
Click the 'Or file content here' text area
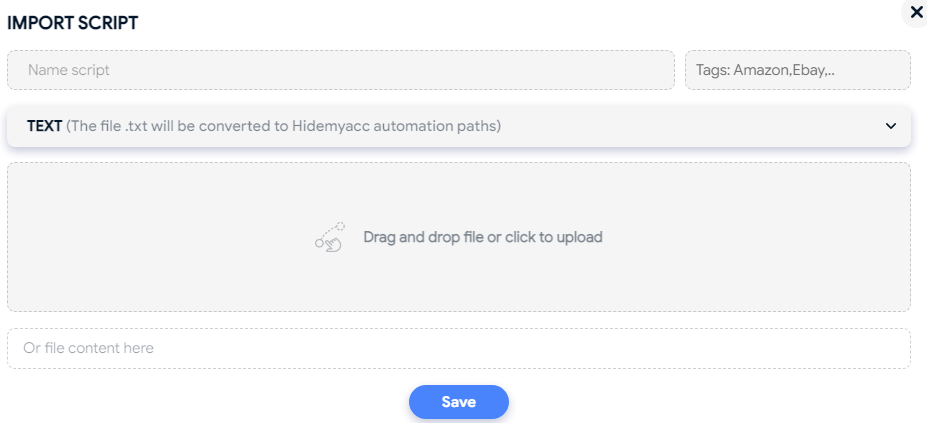tap(459, 348)
